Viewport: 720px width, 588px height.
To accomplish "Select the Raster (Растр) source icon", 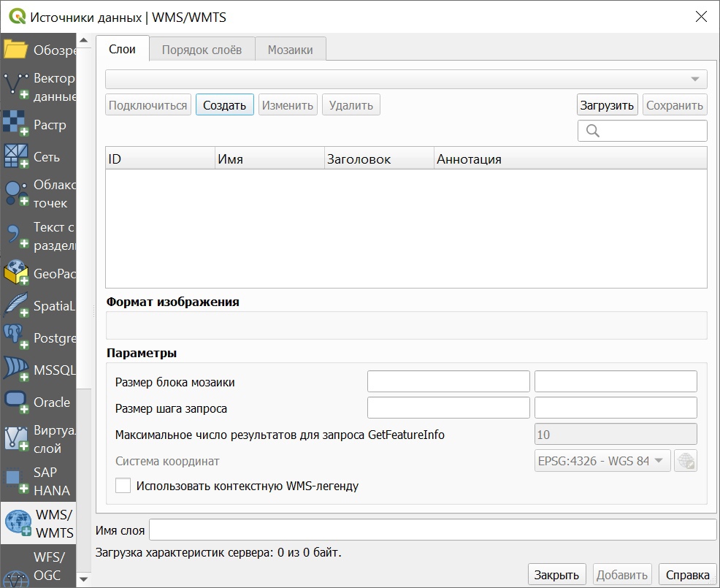I will (x=16, y=125).
